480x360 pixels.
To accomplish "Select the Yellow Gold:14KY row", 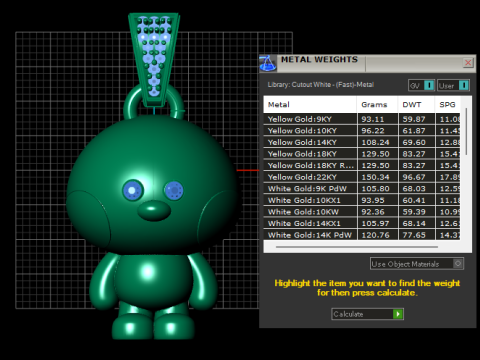I will click(x=362, y=142).
